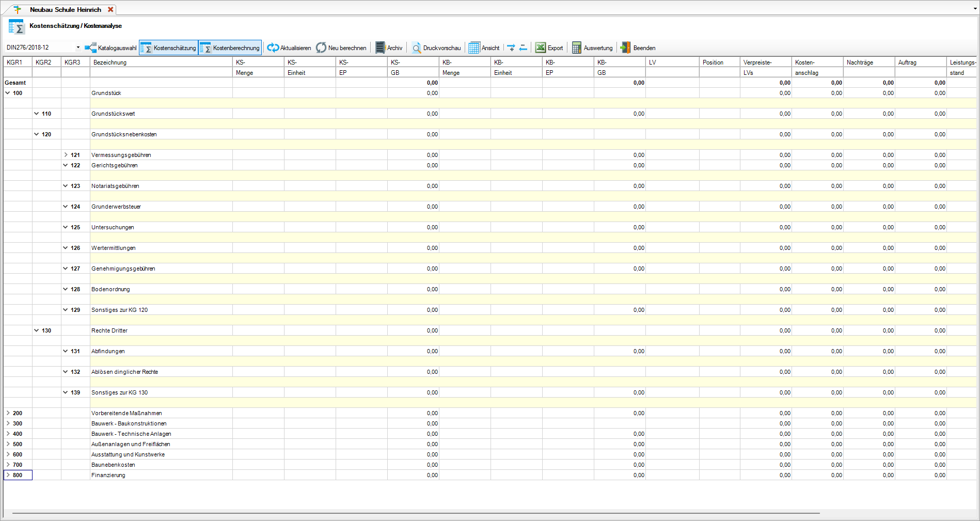The height and width of the screenshot is (521, 980).
Task: Click the Beenden exit icon
Action: point(626,48)
